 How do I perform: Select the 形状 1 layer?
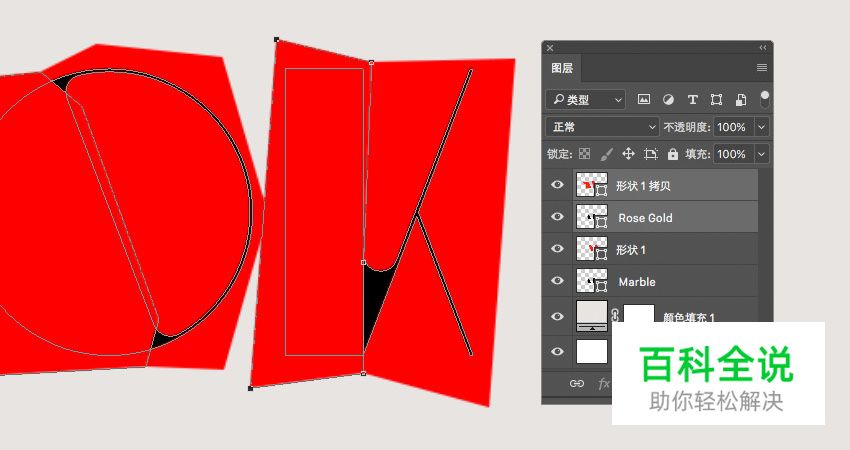(x=660, y=249)
